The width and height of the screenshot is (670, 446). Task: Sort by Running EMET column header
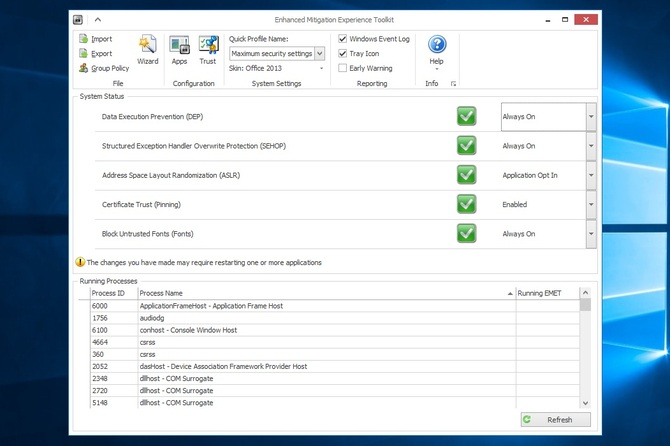pos(548,293)
